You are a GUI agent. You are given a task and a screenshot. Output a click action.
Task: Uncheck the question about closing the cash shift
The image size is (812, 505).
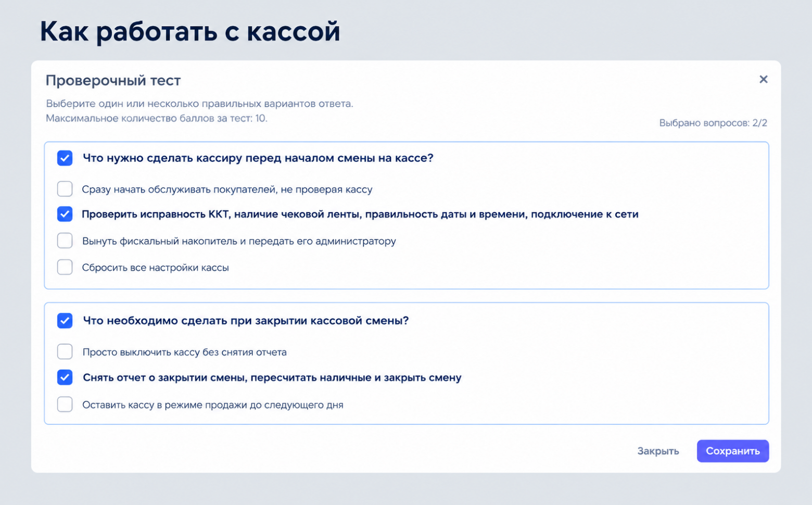[65, 320]
